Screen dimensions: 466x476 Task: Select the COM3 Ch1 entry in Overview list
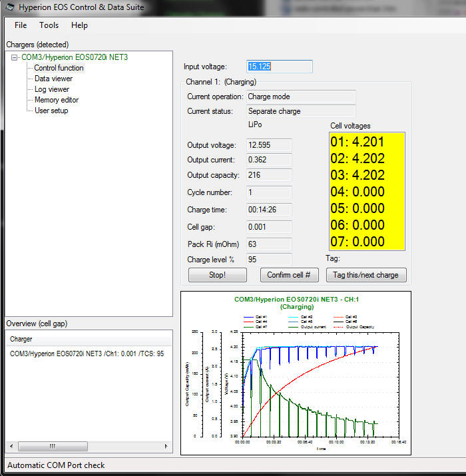tap(87, 354)
